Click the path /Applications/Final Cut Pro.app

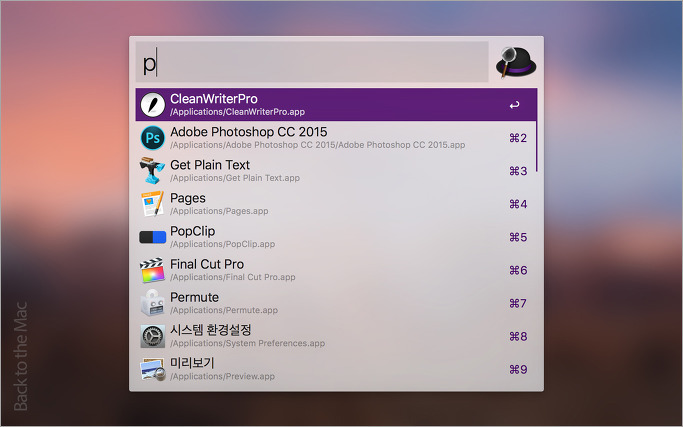[x=233, y=278]
